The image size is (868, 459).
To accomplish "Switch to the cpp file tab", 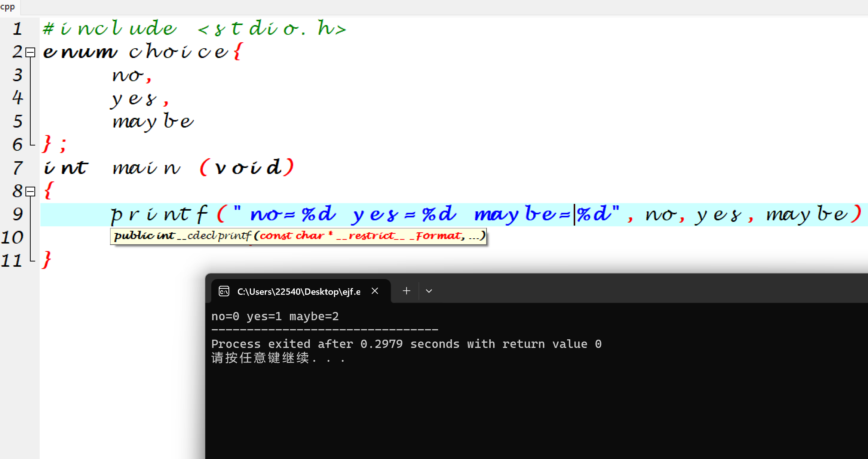I will [7, 7].
